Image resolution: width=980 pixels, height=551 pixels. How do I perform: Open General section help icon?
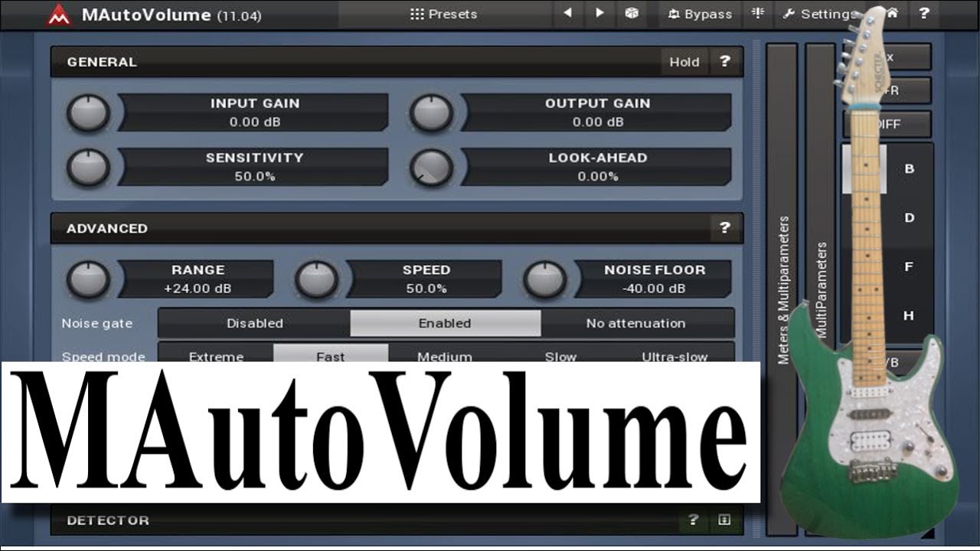pyautogui.click(x=724, y=62)
